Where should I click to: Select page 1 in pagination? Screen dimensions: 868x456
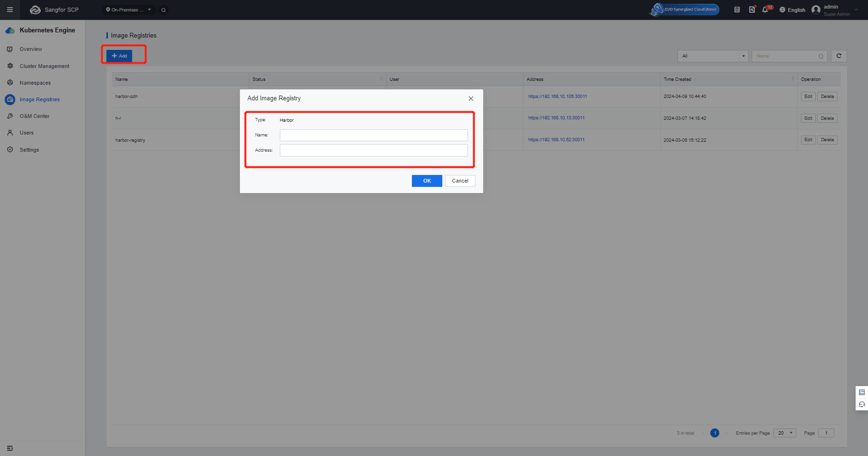715,433
